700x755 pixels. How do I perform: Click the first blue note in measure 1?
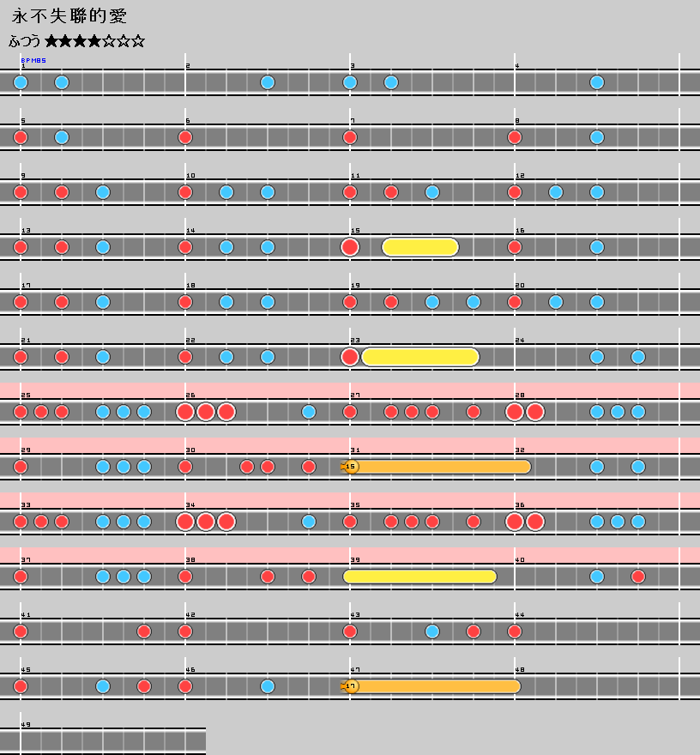21,82
